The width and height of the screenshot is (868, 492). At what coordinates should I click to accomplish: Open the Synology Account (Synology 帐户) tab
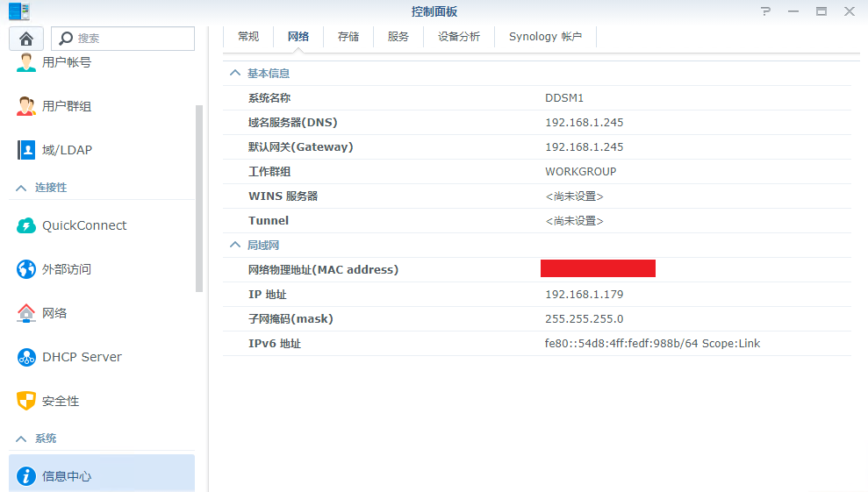coord(545,37)
